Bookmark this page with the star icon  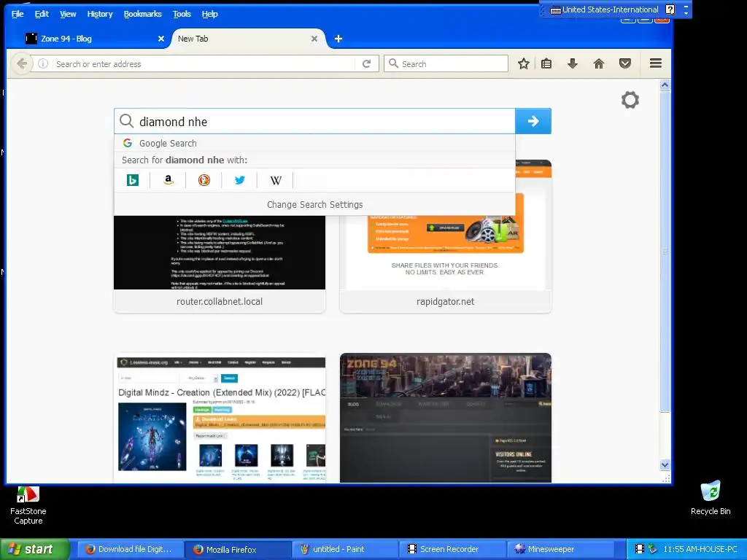pos(524,63)
